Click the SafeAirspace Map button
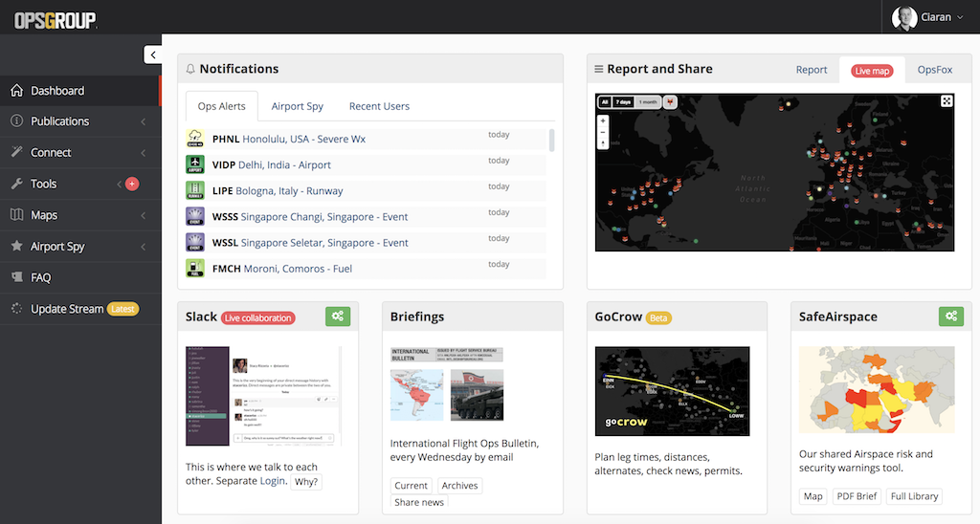980x524 pixels. [x=813, y=496]
